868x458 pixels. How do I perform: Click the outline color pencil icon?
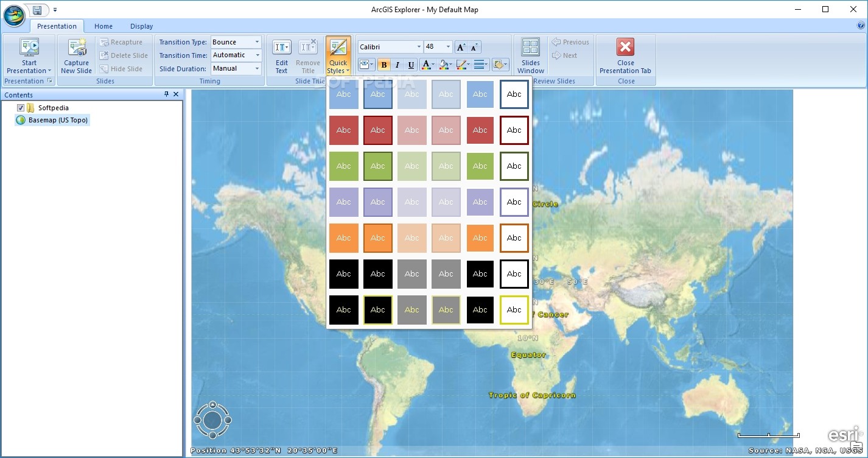click(461, 65)
